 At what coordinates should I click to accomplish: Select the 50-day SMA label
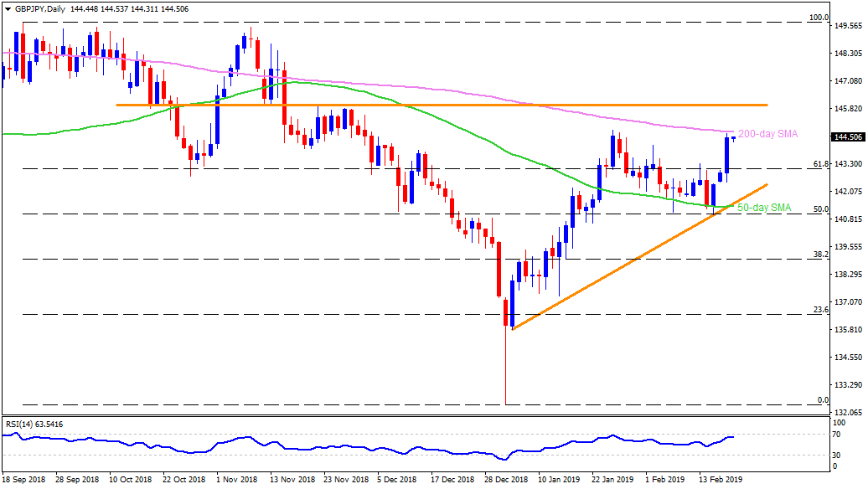pyautogui.click(x=764, y=207)
